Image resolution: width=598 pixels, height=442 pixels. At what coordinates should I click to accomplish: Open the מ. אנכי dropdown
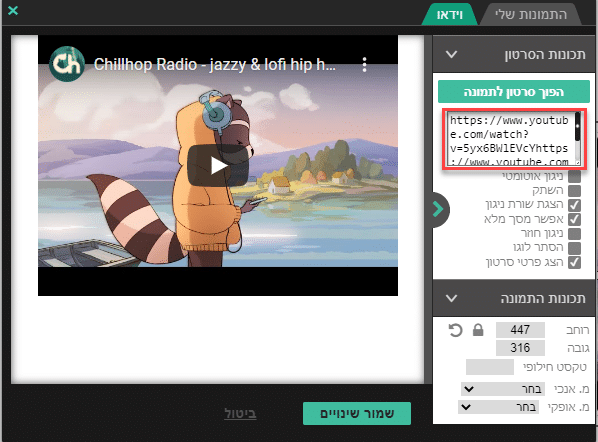[503, 389]
